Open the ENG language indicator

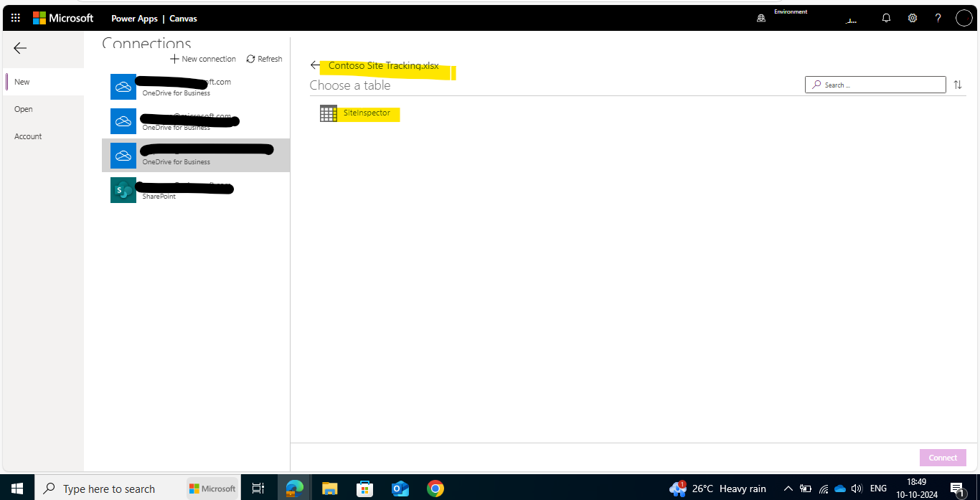point(878,489)
